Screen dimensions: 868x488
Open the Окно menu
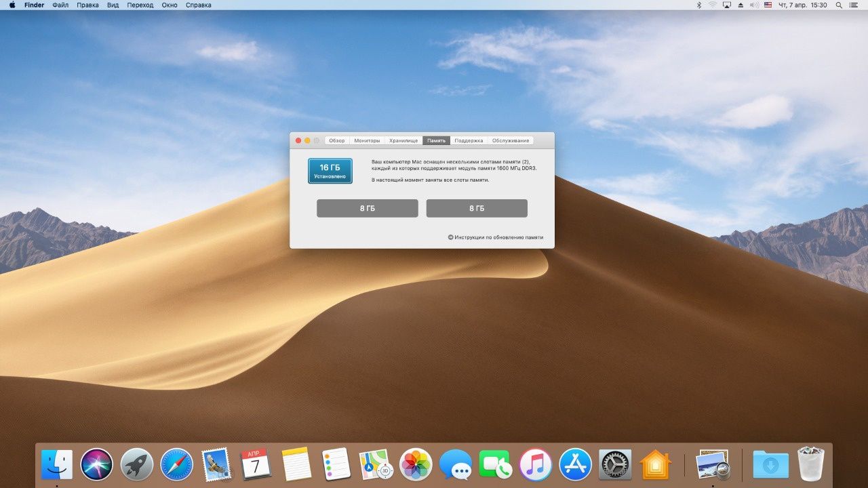tap(170, 5)
